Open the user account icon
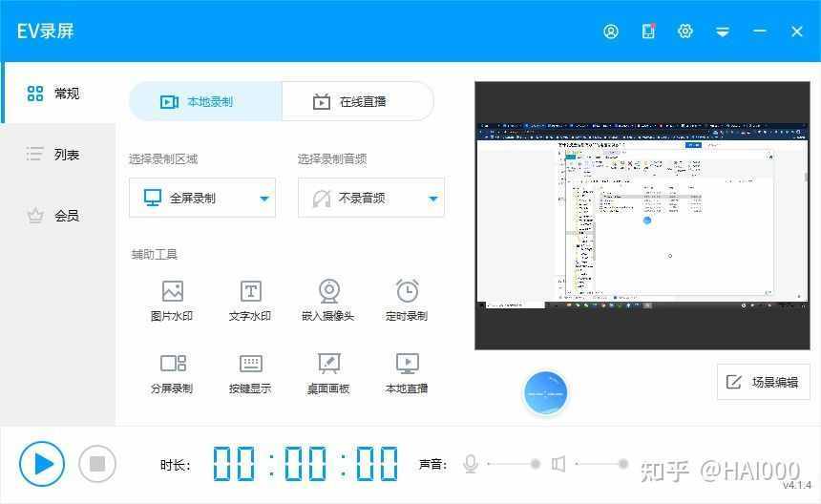The width and height of the screenshot is (821, 504). (611, 31)
